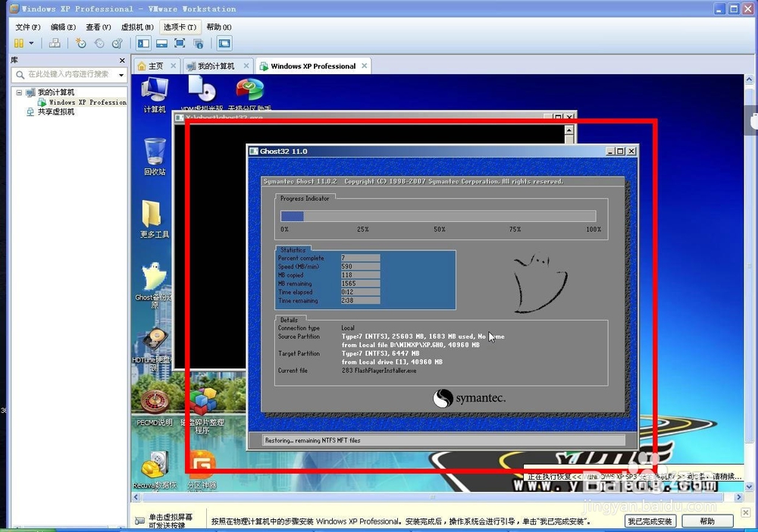Close the 我的计算机 tab
Viewport: 758px width, 532px height.
[246, 66]
